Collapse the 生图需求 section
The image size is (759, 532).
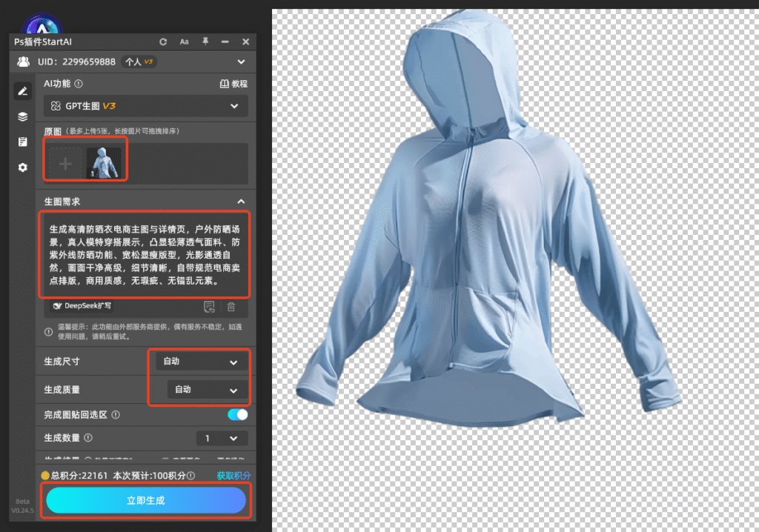241,202
